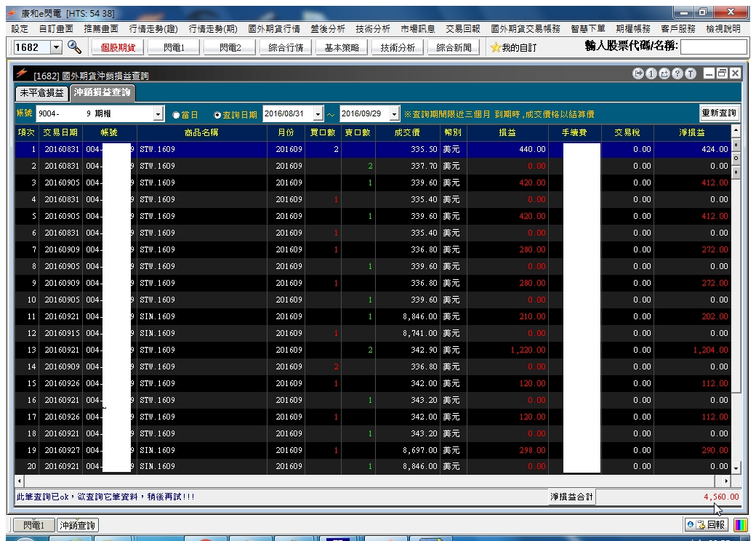Click the 交易日期 column header
The image size is (756, 541).
(x=60, y=132)
